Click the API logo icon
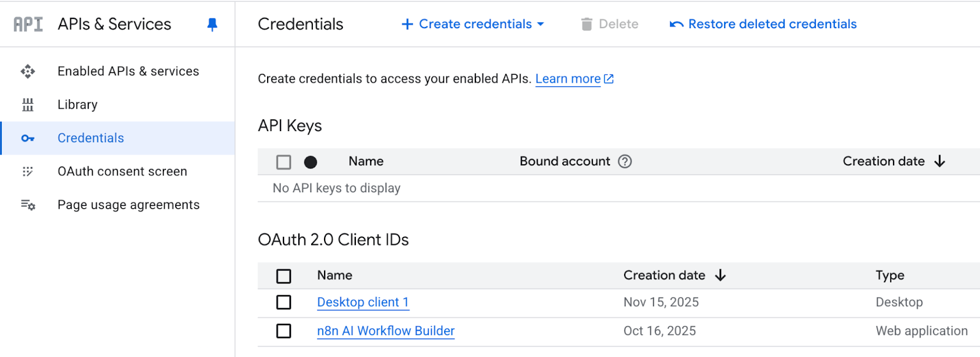980x357 pixels. 28,24
